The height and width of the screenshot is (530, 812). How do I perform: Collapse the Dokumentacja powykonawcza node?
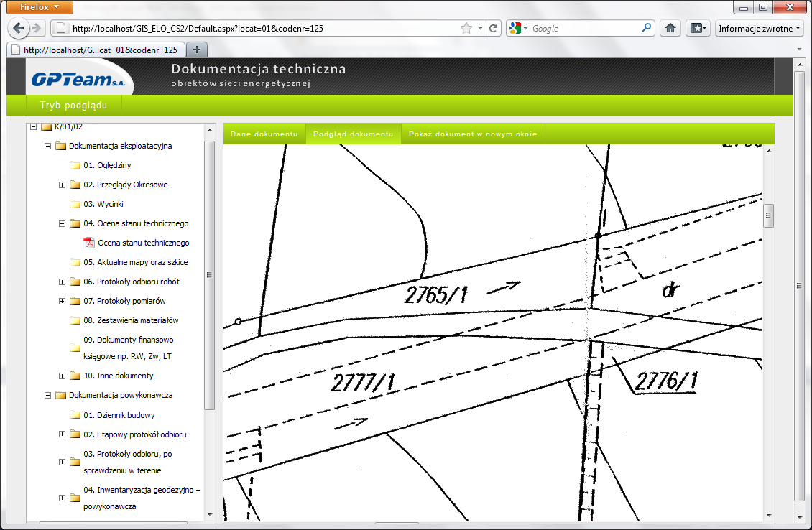[x=47, y=396]
